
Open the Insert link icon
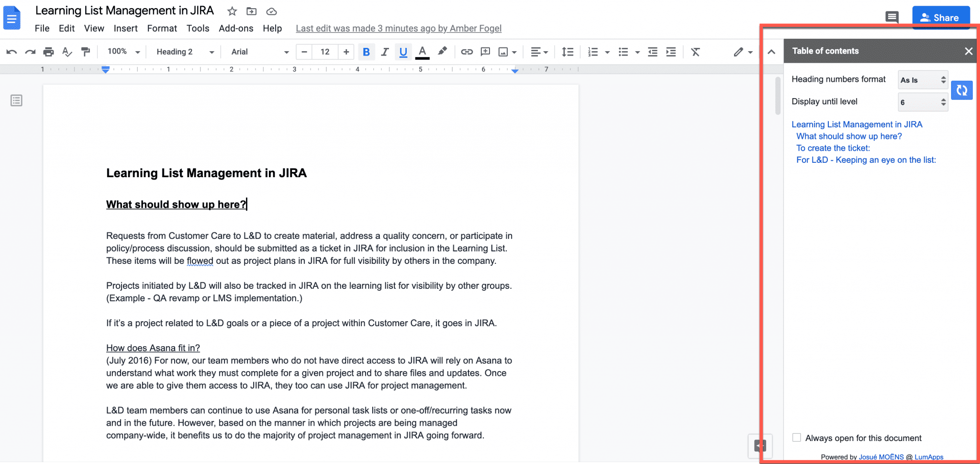467,52
